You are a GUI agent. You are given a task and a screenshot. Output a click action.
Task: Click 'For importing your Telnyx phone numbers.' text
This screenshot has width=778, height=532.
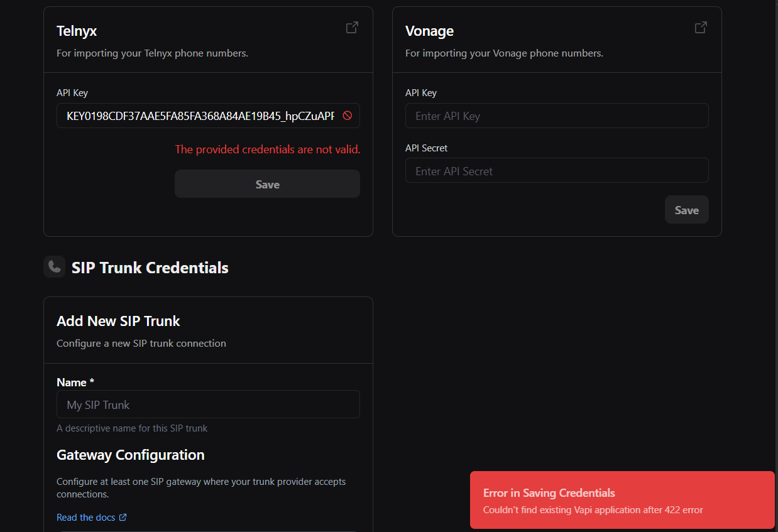point(152,53)
